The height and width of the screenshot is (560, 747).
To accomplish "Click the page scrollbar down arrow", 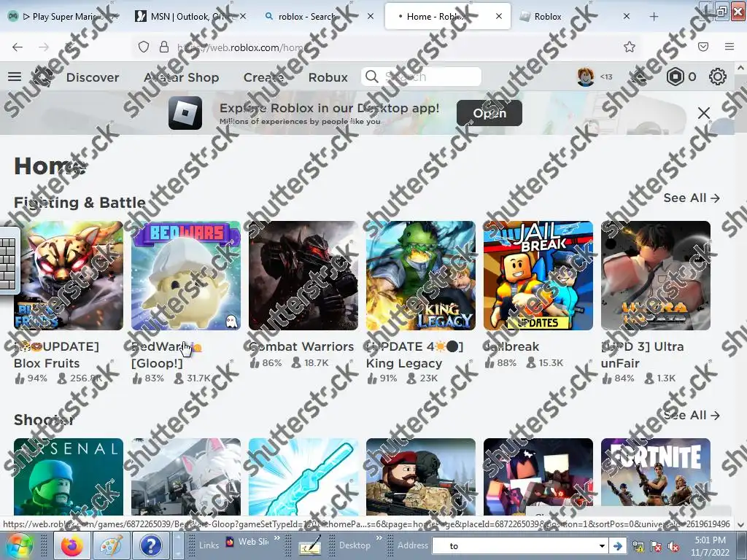I will coord(741,524).
